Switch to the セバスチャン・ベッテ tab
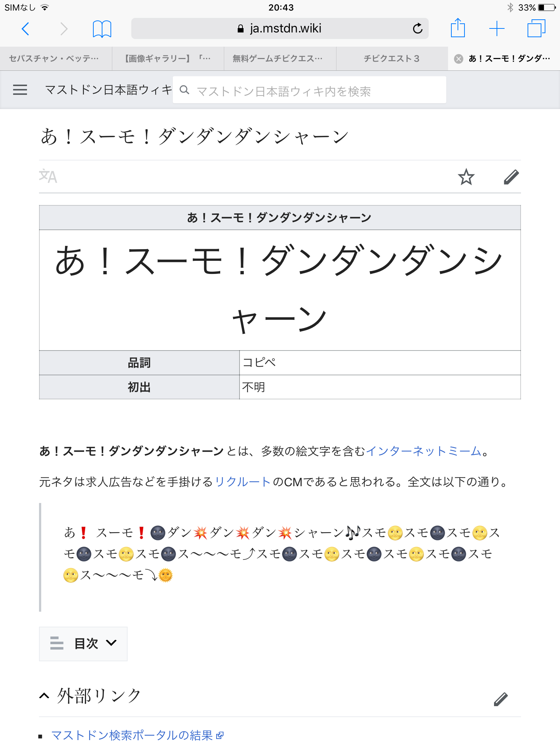560x747 pixels. [x=54, y=58]
